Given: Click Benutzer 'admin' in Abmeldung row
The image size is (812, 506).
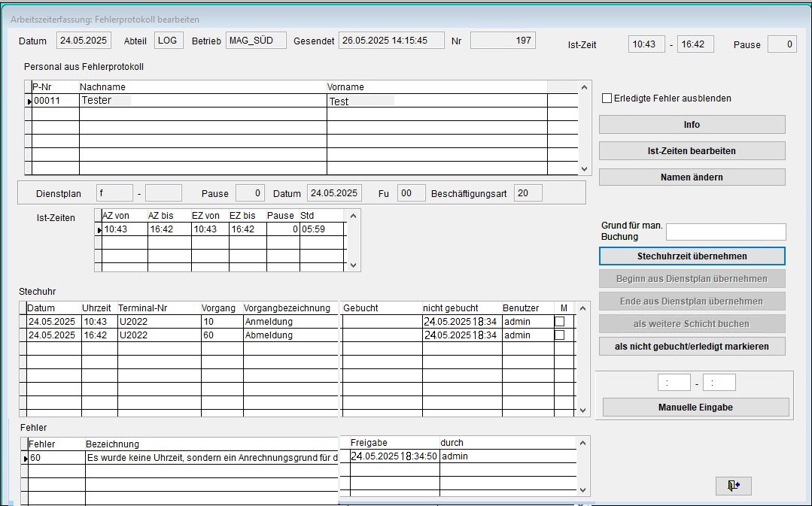Looking at the screenshot, I should [x=528, y=335].
